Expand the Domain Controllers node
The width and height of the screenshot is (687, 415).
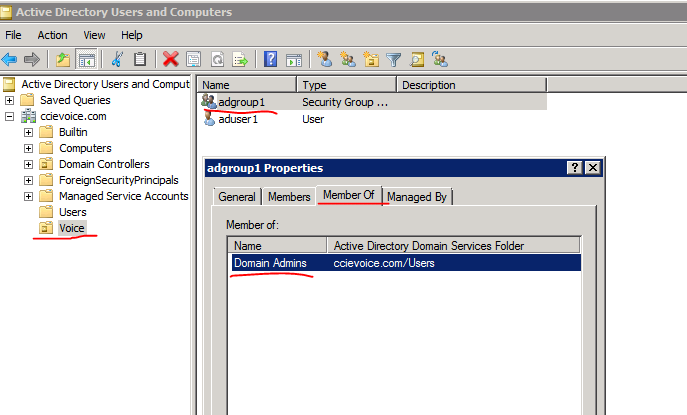28,164
